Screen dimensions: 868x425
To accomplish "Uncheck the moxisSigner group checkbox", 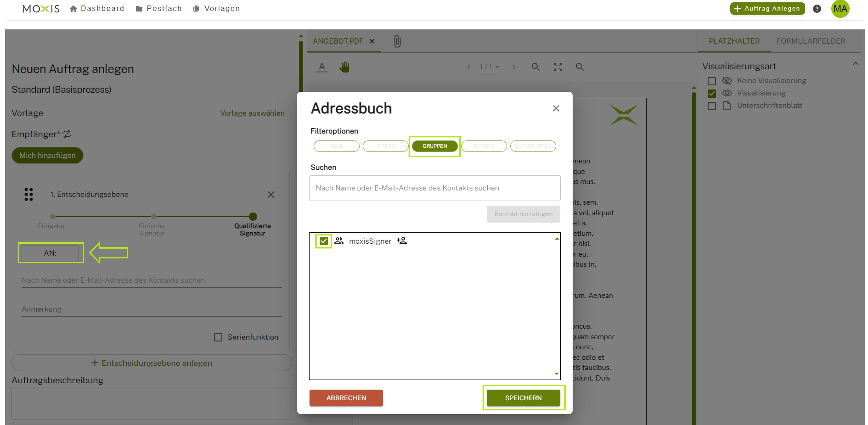I will click(x=324, y=241).
